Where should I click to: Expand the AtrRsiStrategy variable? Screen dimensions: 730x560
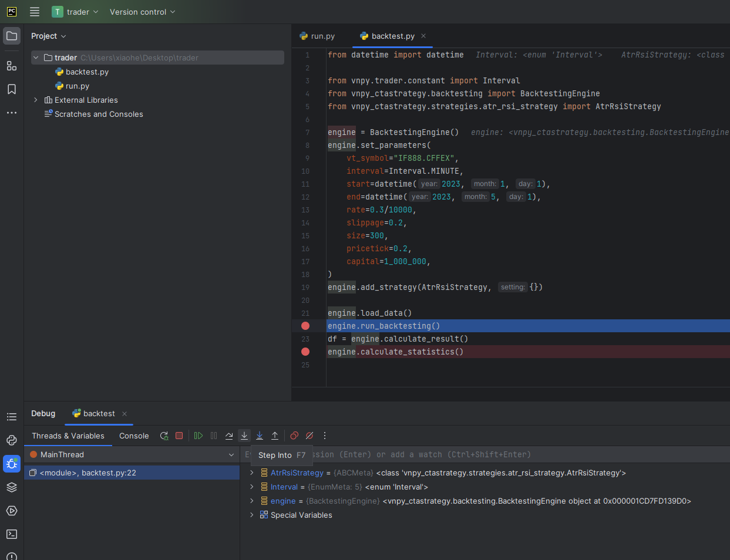coord(252,473)
